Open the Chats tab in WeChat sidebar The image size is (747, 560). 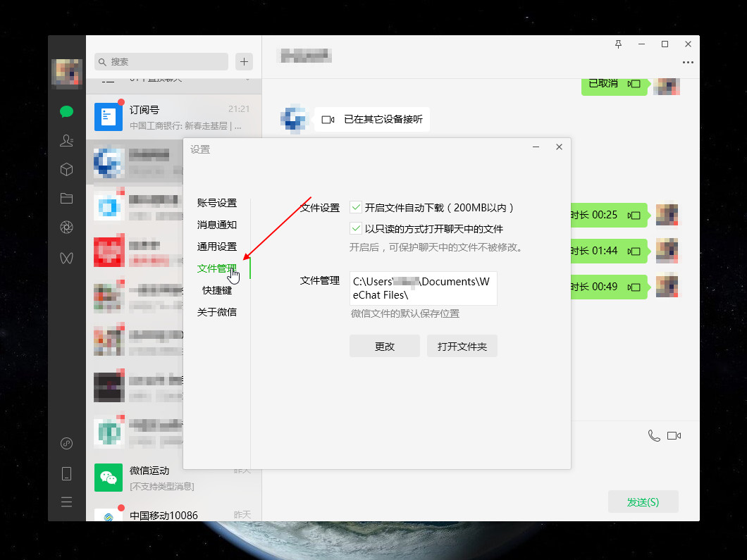point(66,111)
